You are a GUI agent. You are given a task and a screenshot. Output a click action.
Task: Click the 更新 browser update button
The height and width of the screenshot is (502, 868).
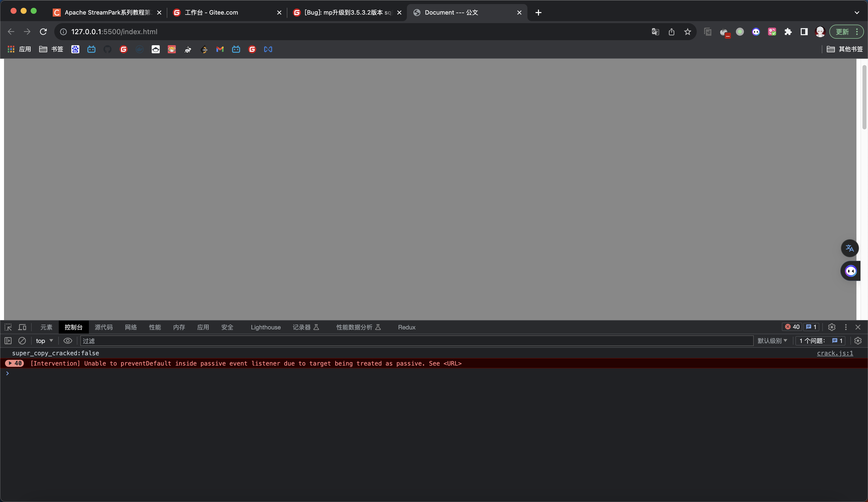(x=843, y=32)
